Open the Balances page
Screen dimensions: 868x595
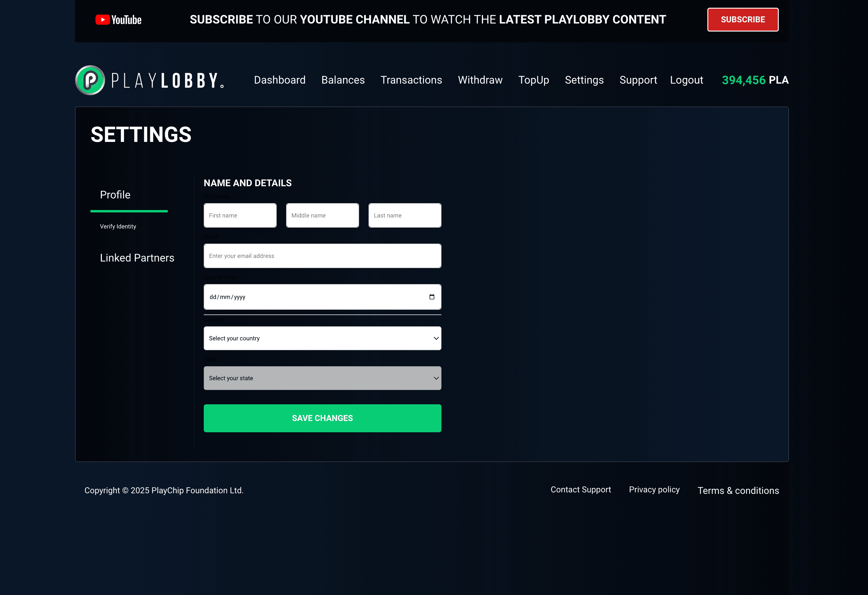(342, 80)
